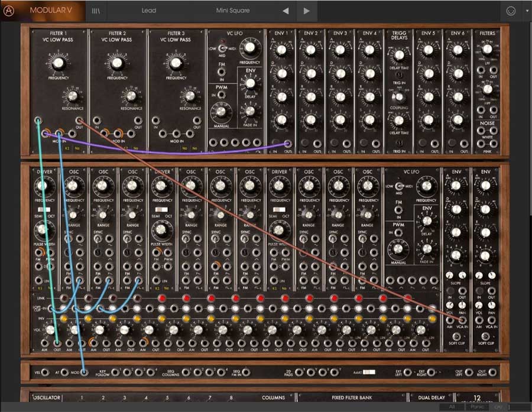Click SEQ COLUMNS jack 1
The height and width of the screenshot is (412, 532).
click(186, 372)
